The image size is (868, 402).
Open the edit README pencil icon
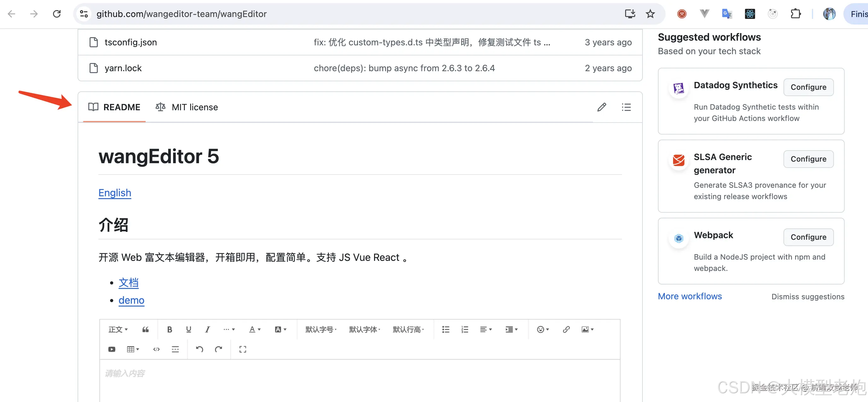(602, 107)
